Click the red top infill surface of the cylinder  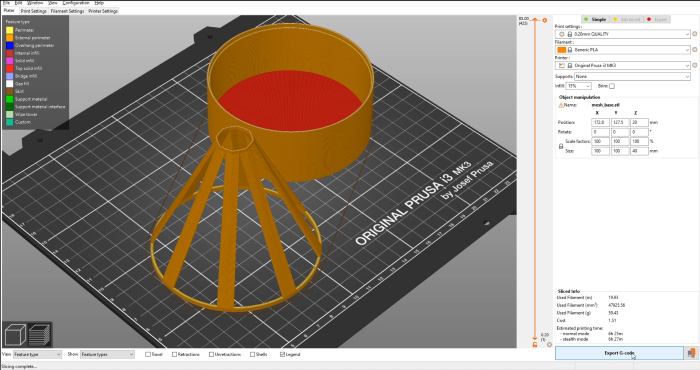(289, 102)
